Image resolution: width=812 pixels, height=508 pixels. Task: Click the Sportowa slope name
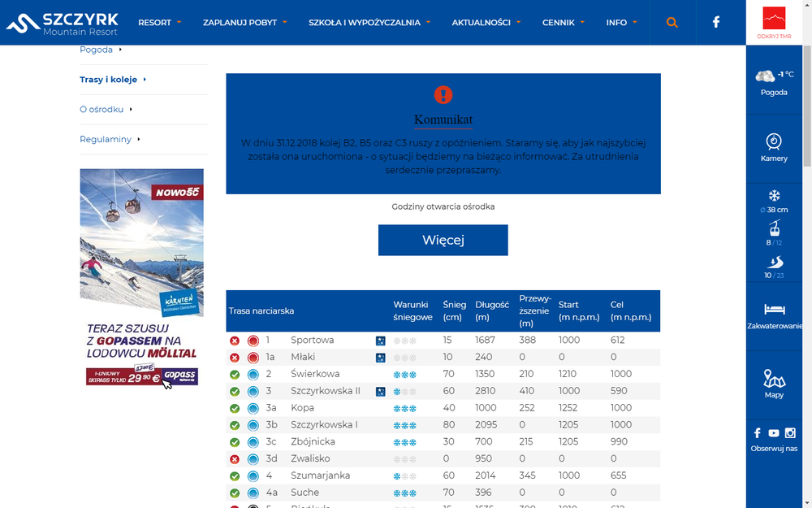pos(313,340)
